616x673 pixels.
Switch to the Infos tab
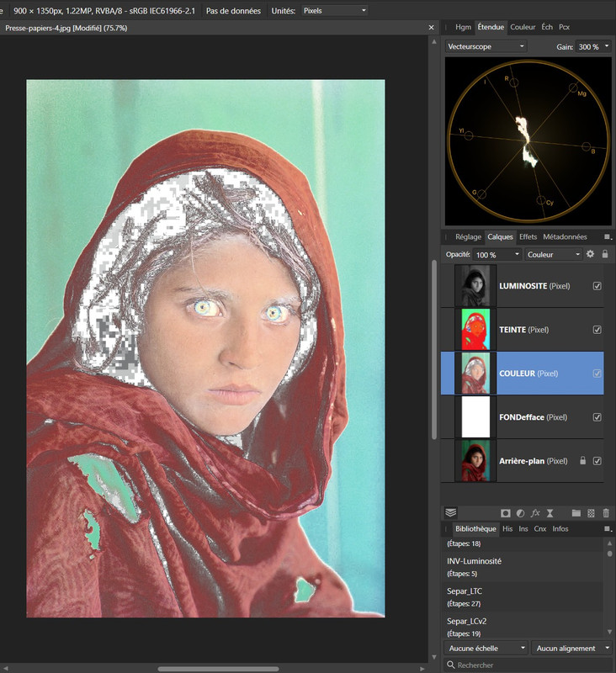(560, 529)
